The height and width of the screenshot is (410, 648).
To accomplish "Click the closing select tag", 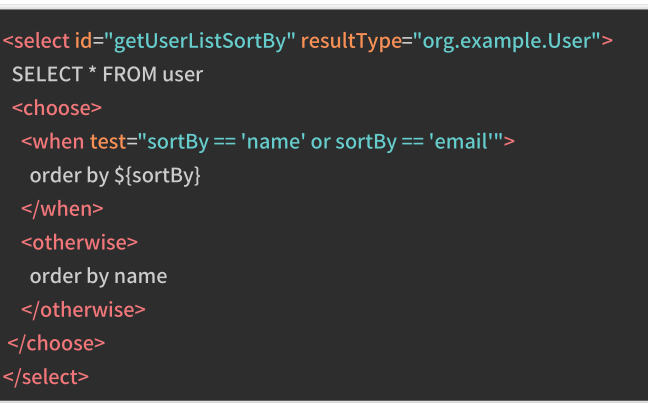I will click(x=46, y=377).
